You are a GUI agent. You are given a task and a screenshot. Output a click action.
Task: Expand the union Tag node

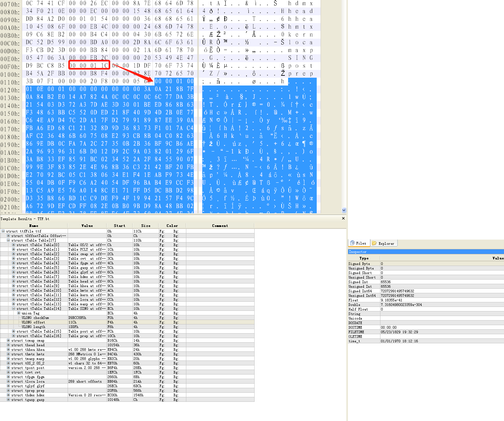(x=19, y=313)
